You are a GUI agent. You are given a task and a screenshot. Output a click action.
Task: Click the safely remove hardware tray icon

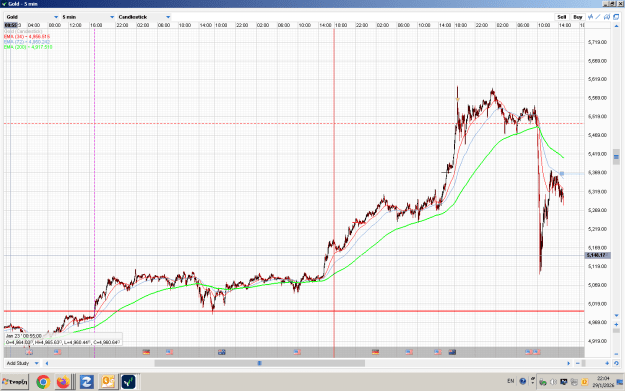(x=542, y=382)
